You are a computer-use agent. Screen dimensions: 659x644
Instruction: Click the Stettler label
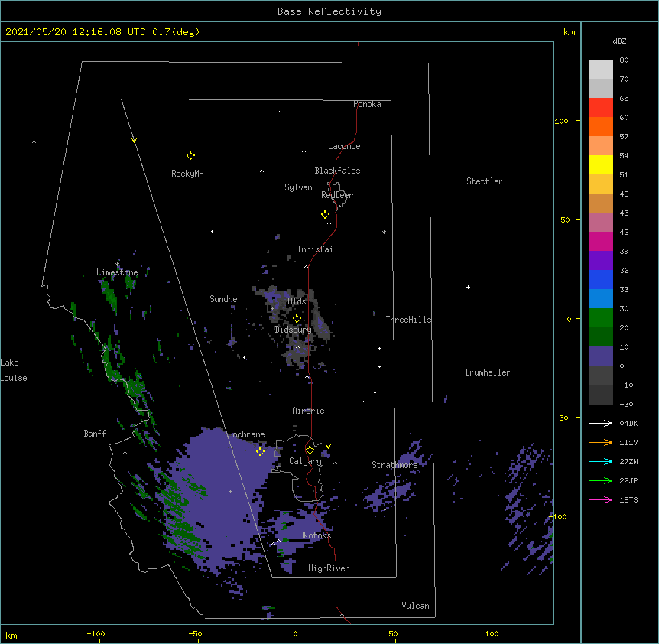click(x=485, y=181)
